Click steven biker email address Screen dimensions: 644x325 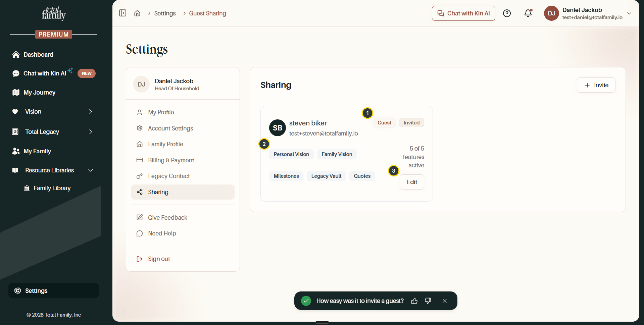[x=324, y=133]
